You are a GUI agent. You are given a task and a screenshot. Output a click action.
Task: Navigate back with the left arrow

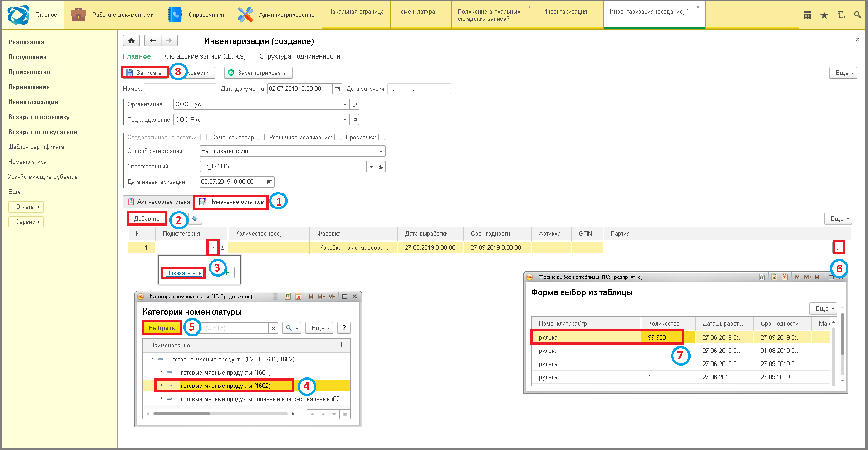click(x=153, y=41)
